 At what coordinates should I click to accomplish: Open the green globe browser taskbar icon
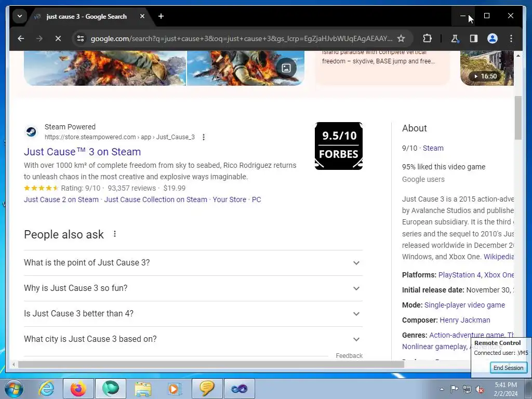click(x=111, y=389)
